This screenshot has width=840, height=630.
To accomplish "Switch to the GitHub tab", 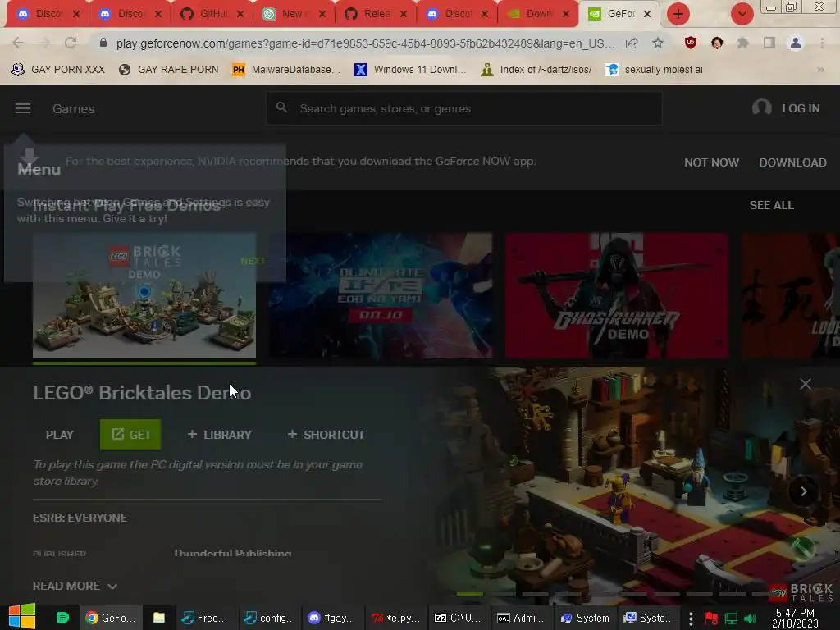I will 211,14.
